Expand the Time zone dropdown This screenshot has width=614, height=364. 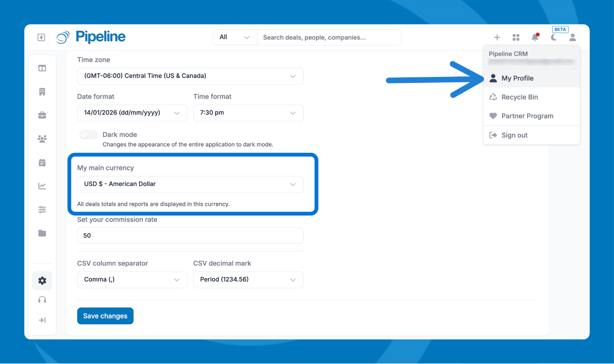190,76
